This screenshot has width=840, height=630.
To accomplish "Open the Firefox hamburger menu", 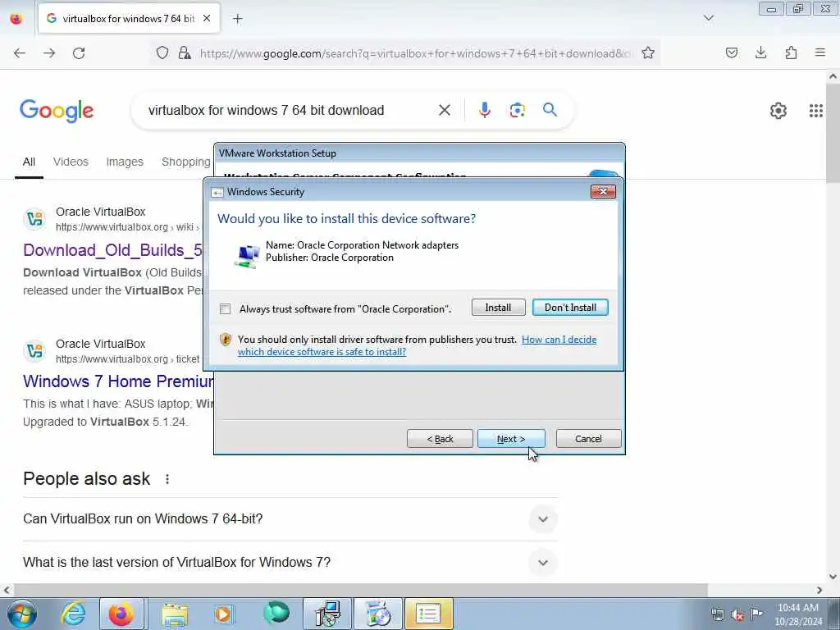I will [820, 52].
